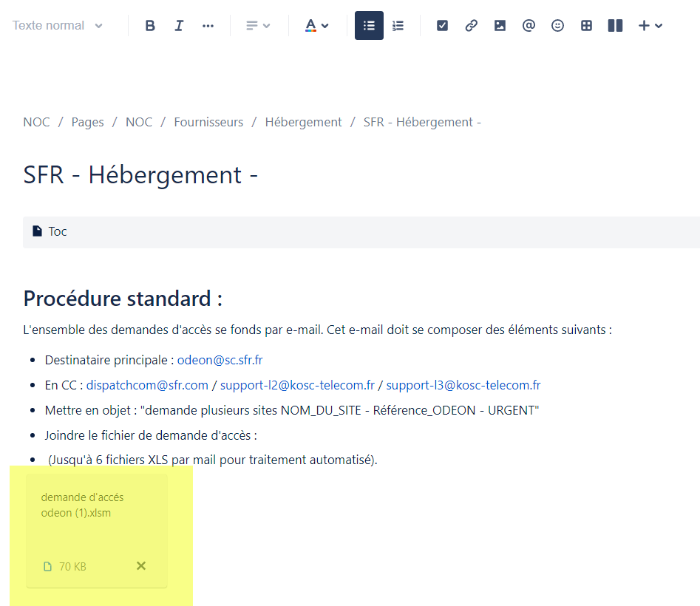700x606 pixels.
Task: Open Fournisseurs breadcrumb
Action: pyautogui.click(x=208, y=122)
